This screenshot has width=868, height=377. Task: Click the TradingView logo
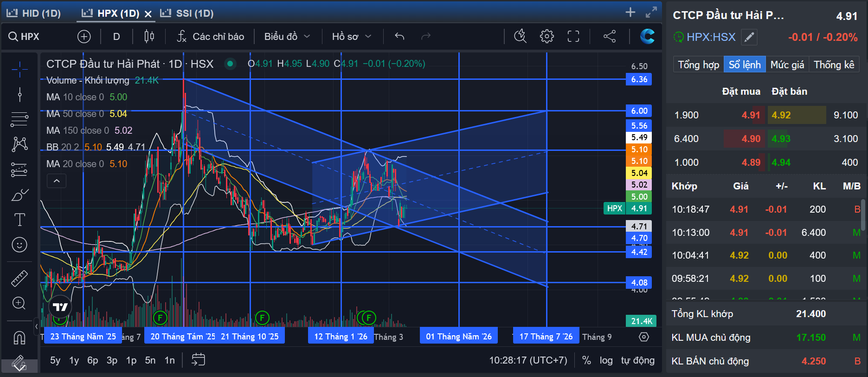[60, 307]
